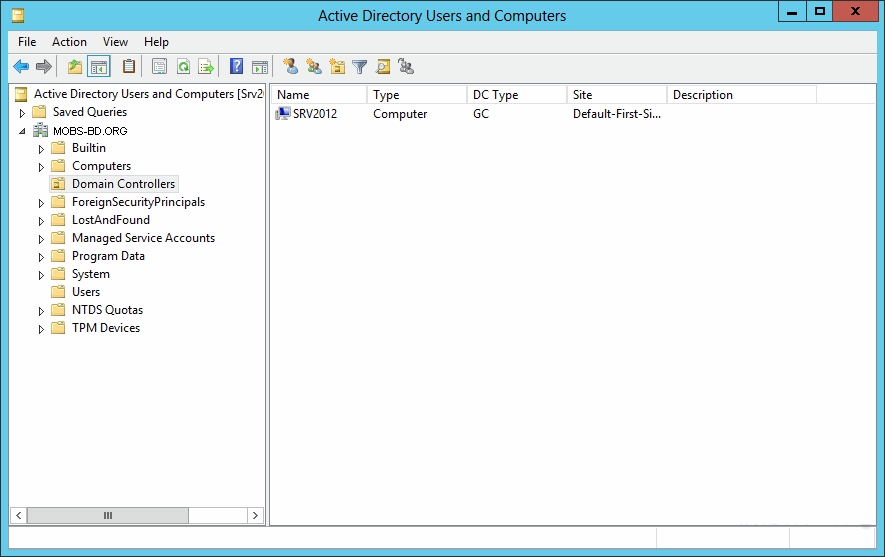The width and height of the screenshot is (885, 557).
Task: Select the TPM Devices tree item
Action: (106, 328)
